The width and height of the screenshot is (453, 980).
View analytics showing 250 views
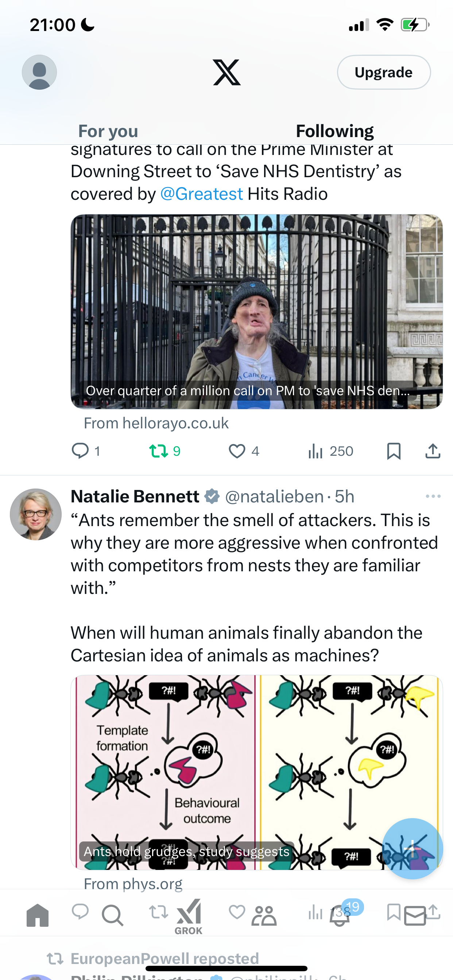330,451
